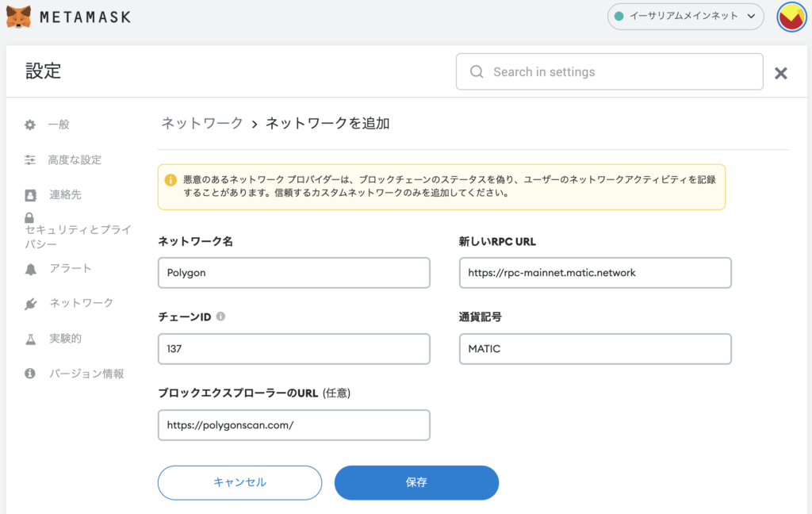The image size is (812, 514).
Task: Open the イーサリアムメインネット network dropdown
Action: click(x=685, y=16)
